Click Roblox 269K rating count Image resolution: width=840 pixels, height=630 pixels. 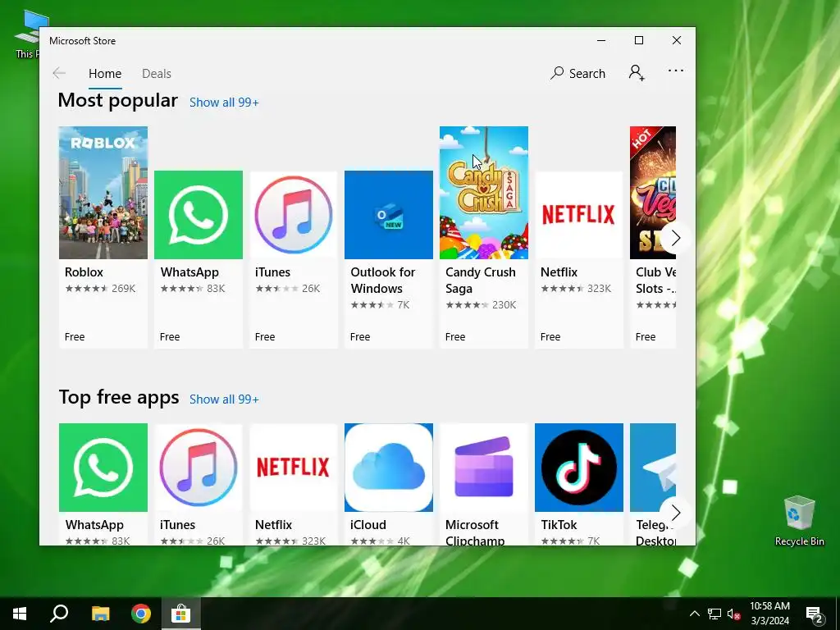click(124, 288)
